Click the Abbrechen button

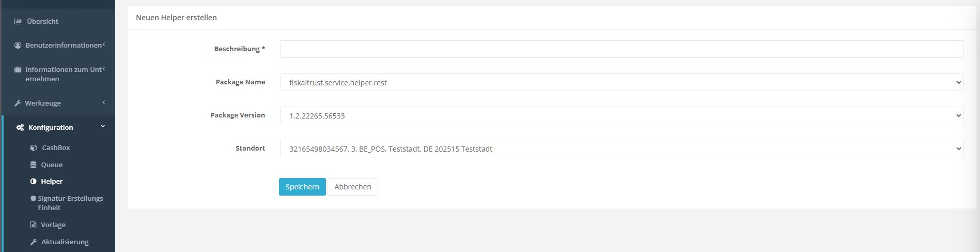[x=353, y=187]
